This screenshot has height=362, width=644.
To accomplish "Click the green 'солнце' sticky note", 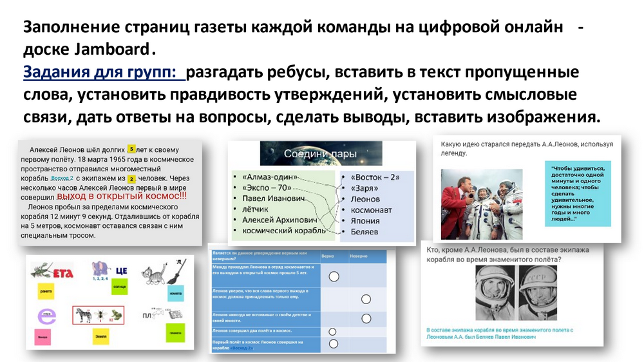I will pos(119,285).
